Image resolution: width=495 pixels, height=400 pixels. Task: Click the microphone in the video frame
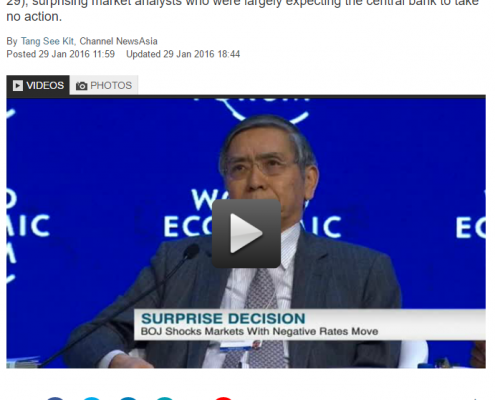pyautogui.click(x=191, y=252)
